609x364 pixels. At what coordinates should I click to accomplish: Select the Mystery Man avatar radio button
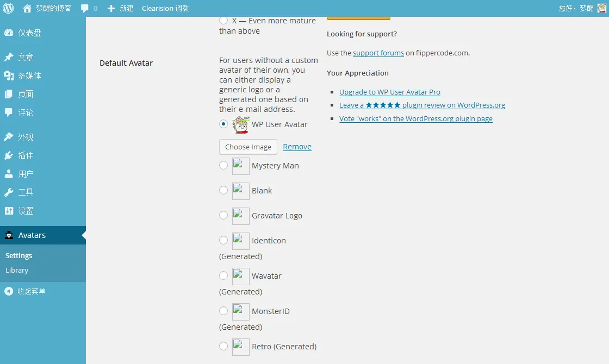pos(223,165)
